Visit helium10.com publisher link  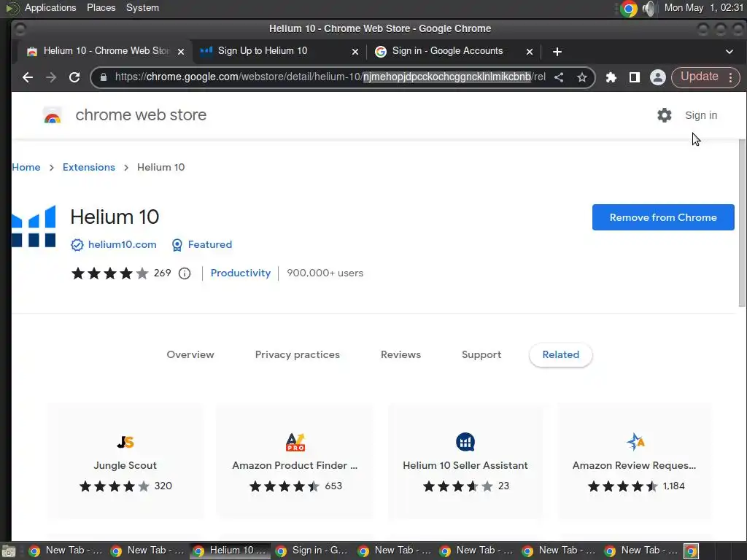(x=122, y=244)
